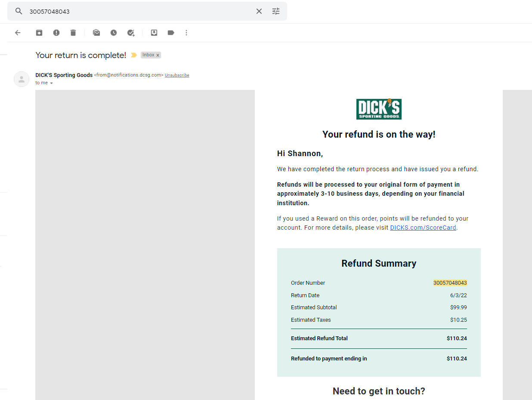Click the email subject 'Your return is complete!'
Screen dimensions: 532x400
pos(81,55)
